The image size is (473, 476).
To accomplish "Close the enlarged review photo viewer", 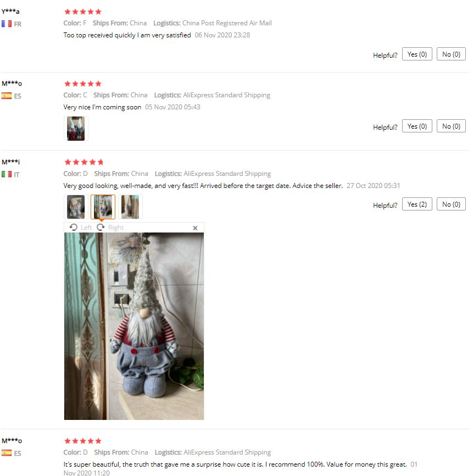I will coord(195,228).
